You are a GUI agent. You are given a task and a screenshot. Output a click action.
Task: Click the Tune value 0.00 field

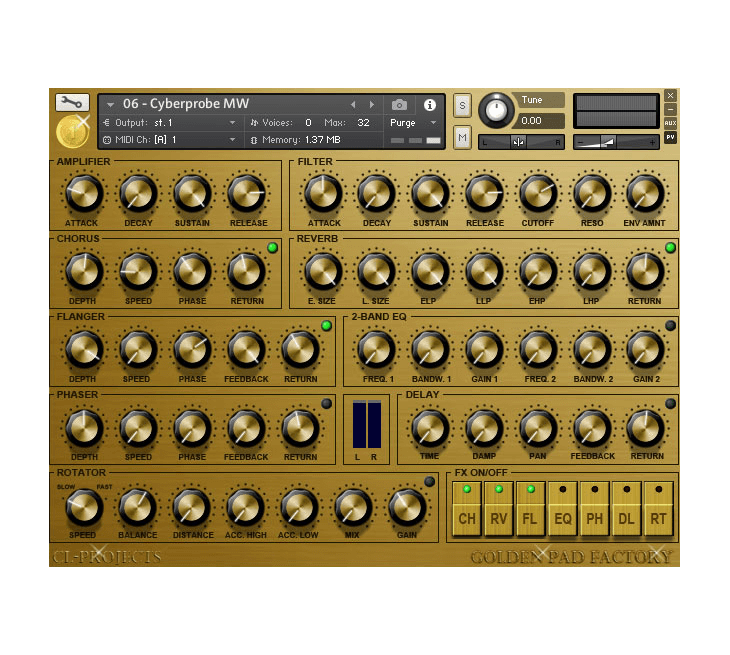point(540,121)
